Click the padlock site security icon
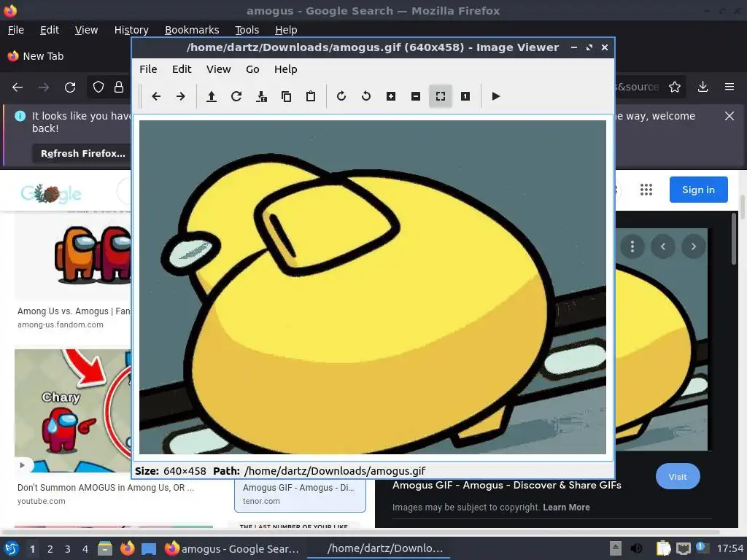747x560 pixels. click(119, 87)
